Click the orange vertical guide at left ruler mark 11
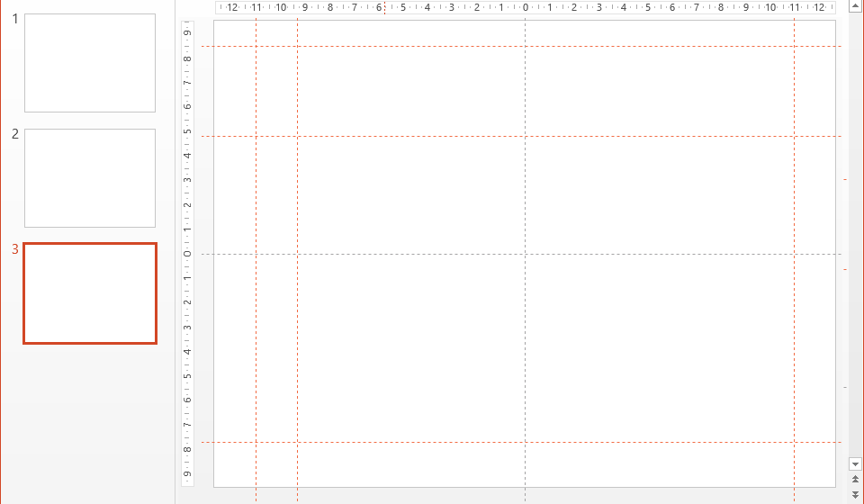Screen dimensions: 864x504 (x=256, y=259)
